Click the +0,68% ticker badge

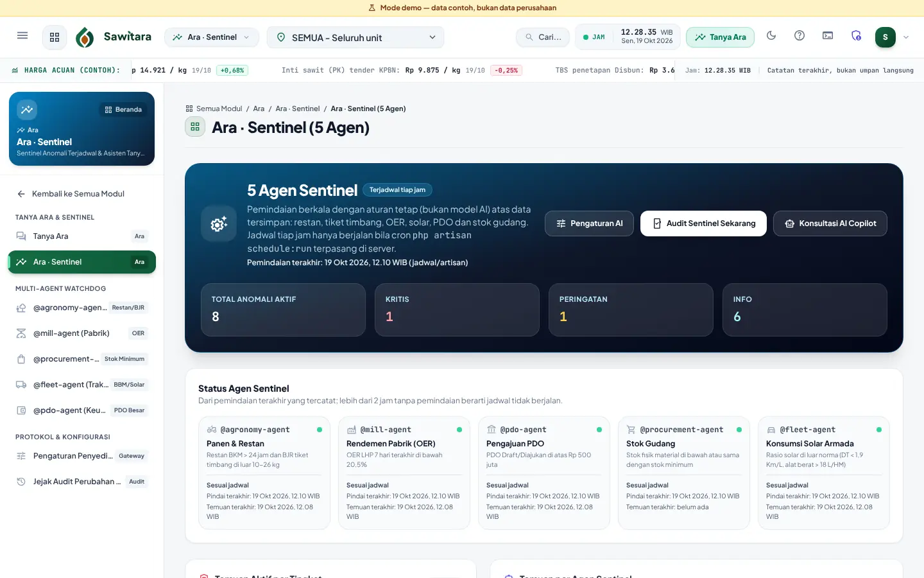click(x=232, y=71)
